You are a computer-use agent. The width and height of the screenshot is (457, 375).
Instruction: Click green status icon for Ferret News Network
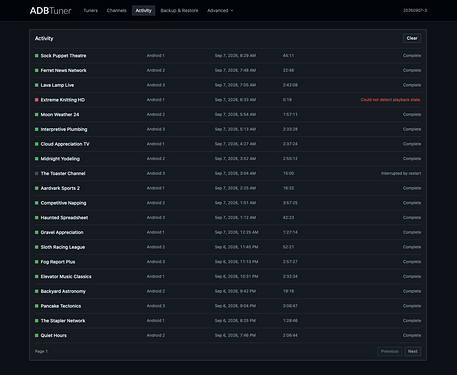37,70
